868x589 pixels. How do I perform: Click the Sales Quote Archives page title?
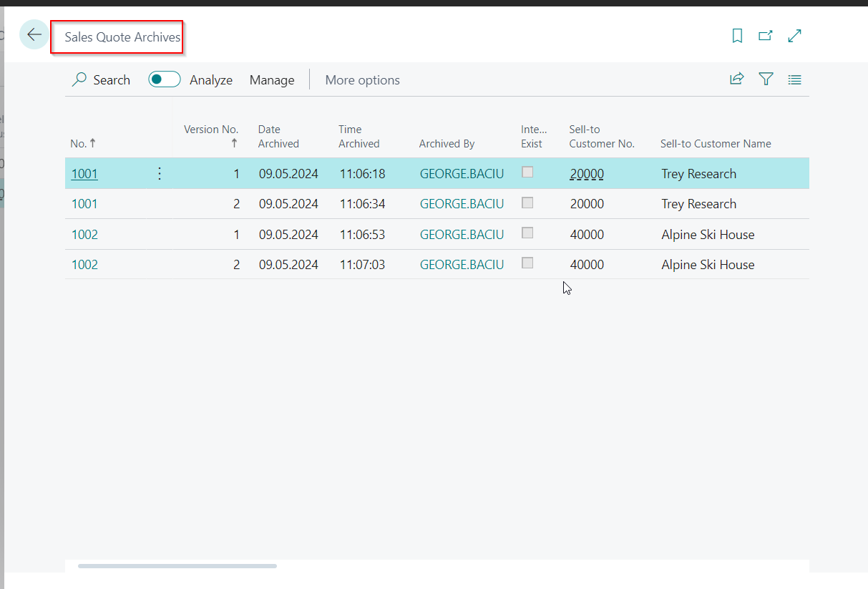[122, 37]
